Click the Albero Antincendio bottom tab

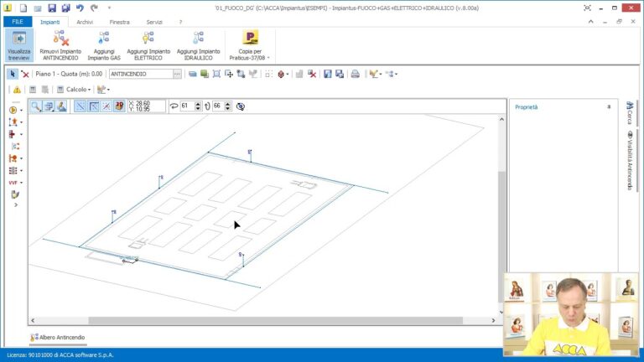(x=58, y=338)
